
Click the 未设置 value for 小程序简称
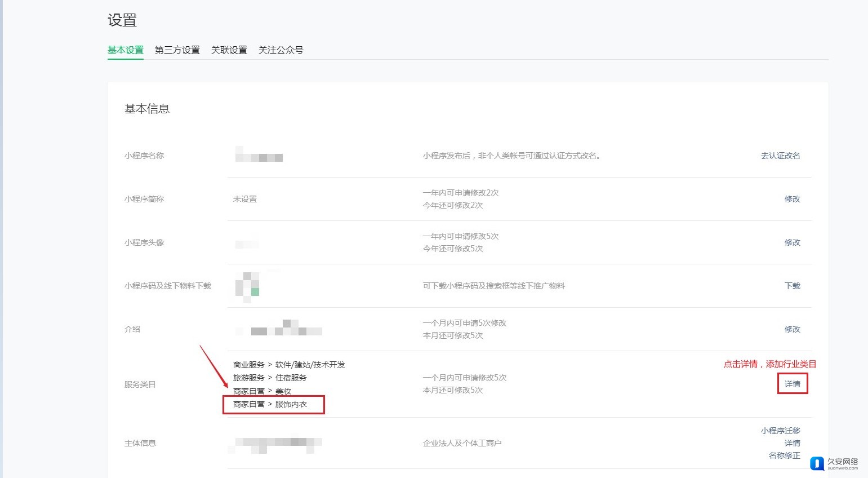tap(245, 199)
